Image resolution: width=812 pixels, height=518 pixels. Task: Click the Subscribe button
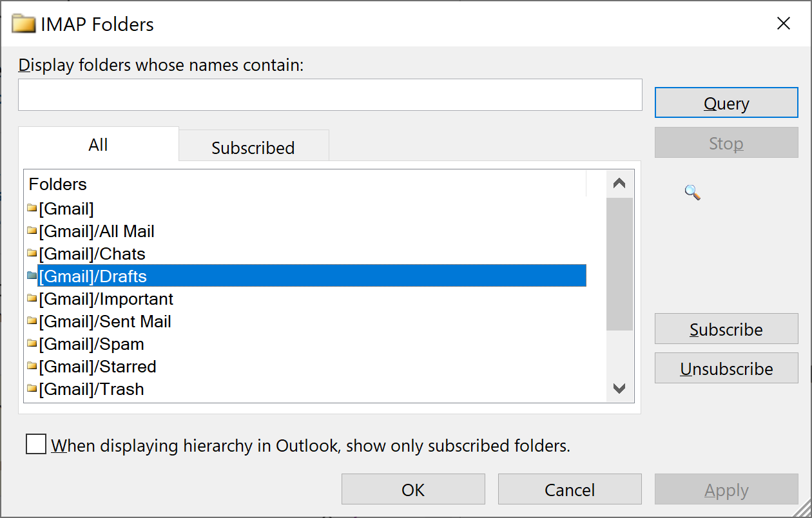(x=726, y=329)
